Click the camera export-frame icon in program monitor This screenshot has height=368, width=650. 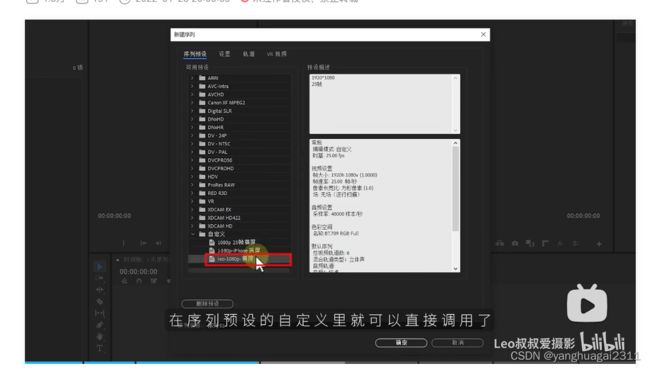(515, 244)
